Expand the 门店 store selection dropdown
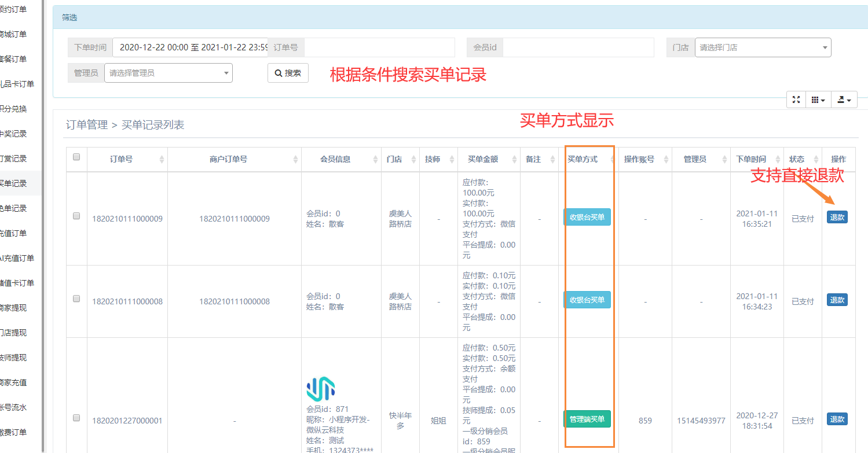This screenshot has height=453, width=868. 763,47
